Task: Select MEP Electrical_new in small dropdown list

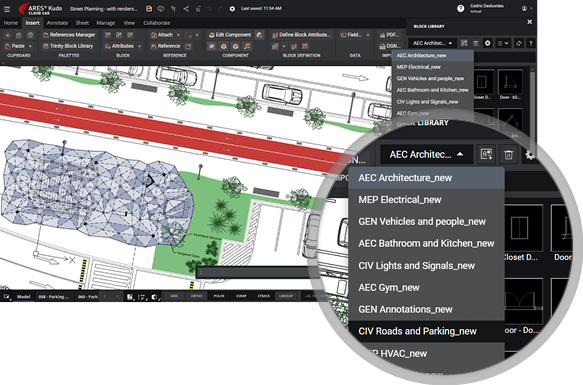Action: [x=433, y=67]
